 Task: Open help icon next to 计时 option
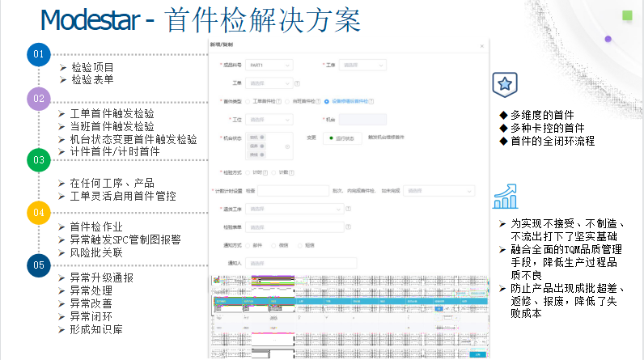pos(265,173)
